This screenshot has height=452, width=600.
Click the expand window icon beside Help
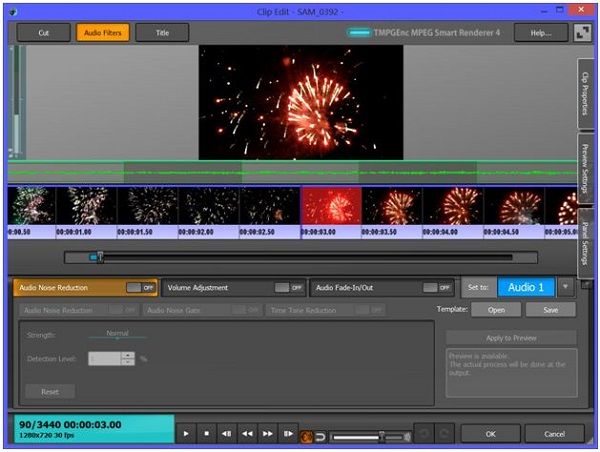(x=583, y=32)
